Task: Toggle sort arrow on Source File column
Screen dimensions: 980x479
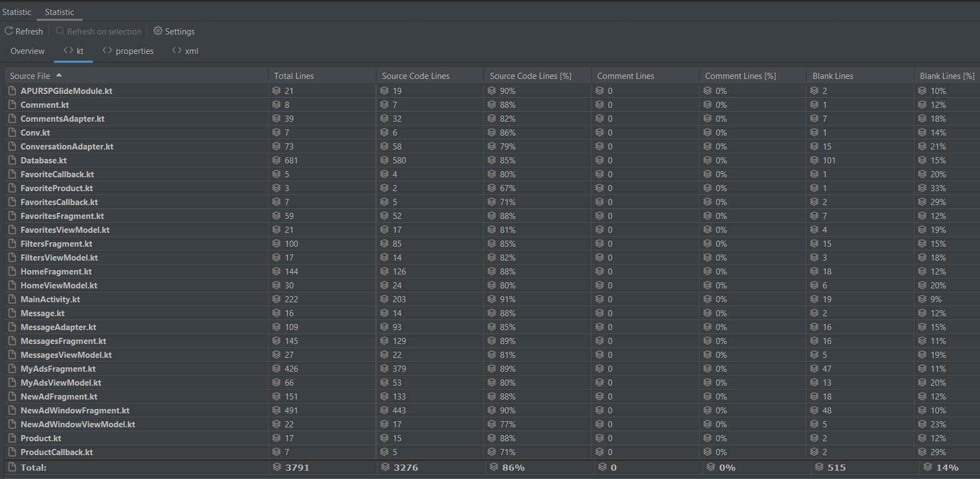Action: coord(59,75)
